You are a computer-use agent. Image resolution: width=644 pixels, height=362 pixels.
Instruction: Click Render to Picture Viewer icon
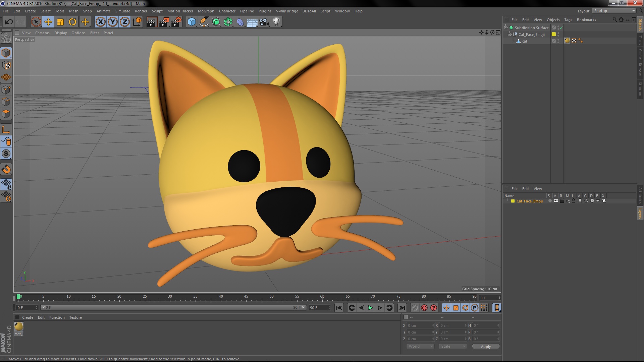(164, 22)
